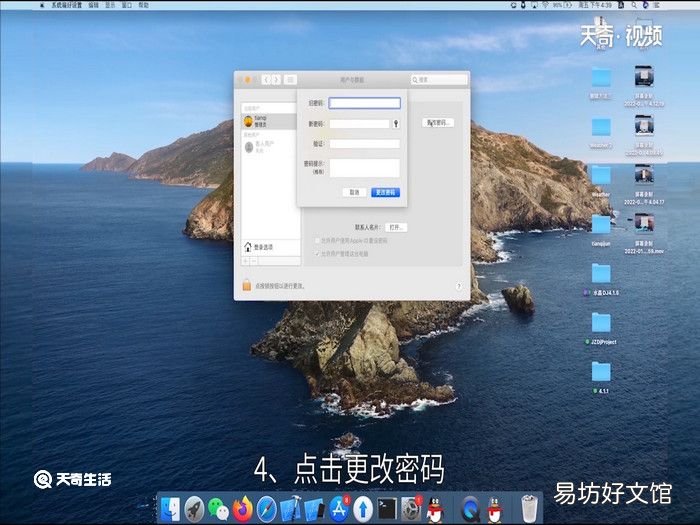Open QuickTime Player in the Dock
The image size is (700, 525).
click(x=471, y=509)
